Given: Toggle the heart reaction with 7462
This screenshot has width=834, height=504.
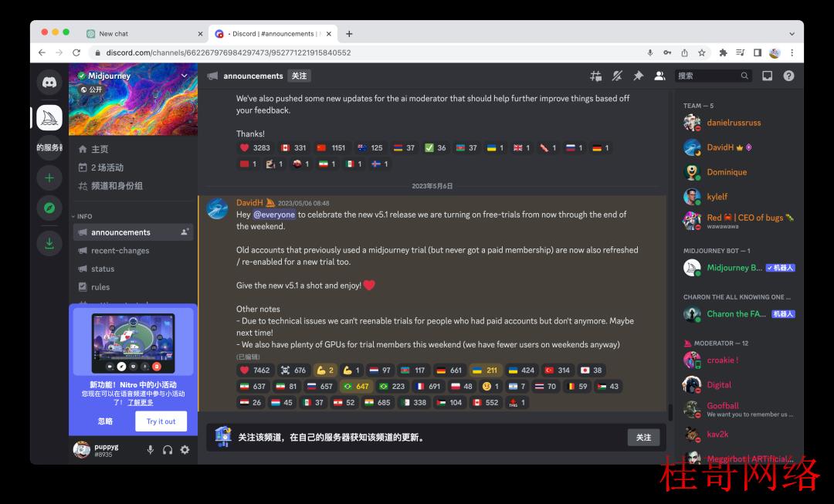Looking at the screenshot, I should click(x=255, y=370).
